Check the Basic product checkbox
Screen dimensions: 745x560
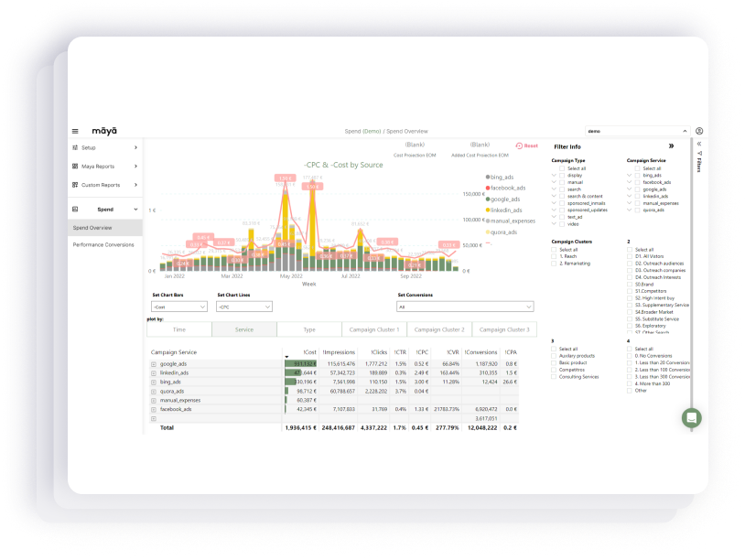tap(554, 363)
